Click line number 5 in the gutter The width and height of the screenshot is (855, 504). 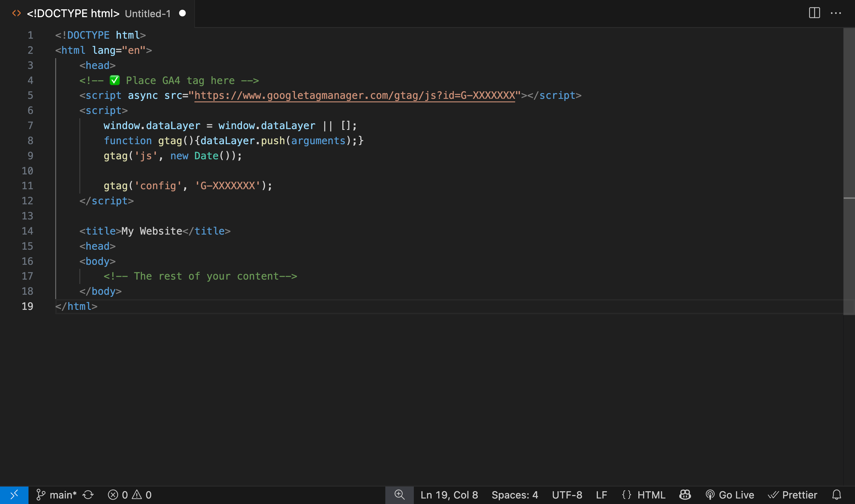(30, 95)
